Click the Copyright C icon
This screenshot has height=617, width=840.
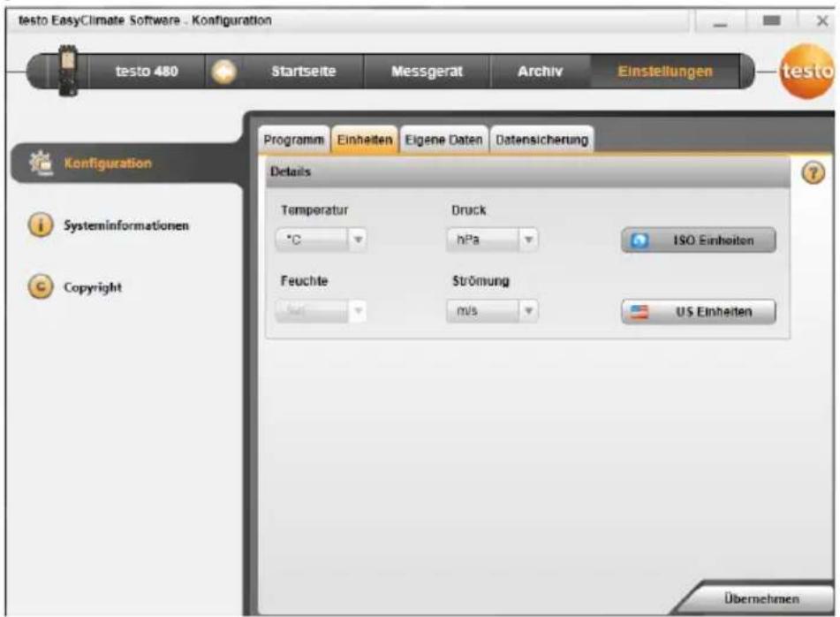(40, 286)
